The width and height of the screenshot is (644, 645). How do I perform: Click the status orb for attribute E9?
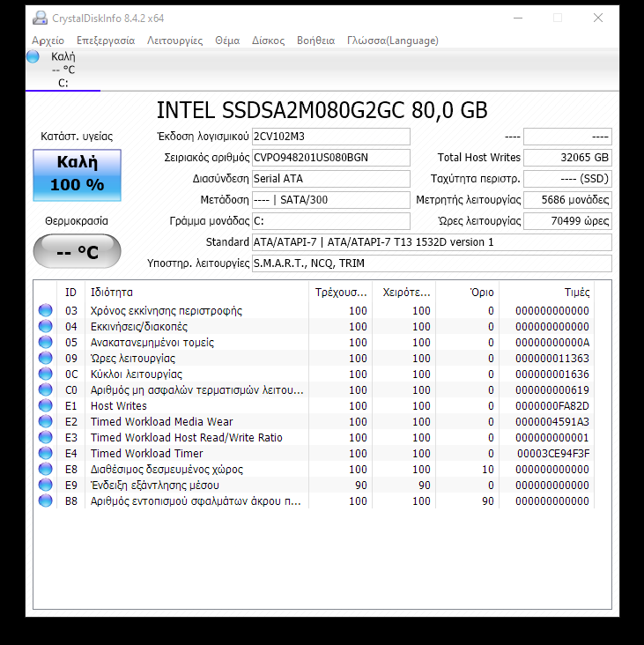(x=46, y=485)
